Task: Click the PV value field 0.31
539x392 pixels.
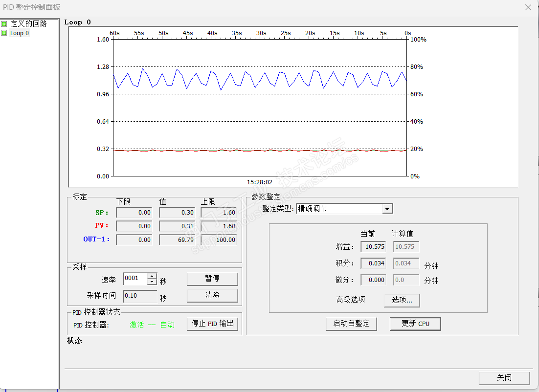Action: click(x=177, y=226)
